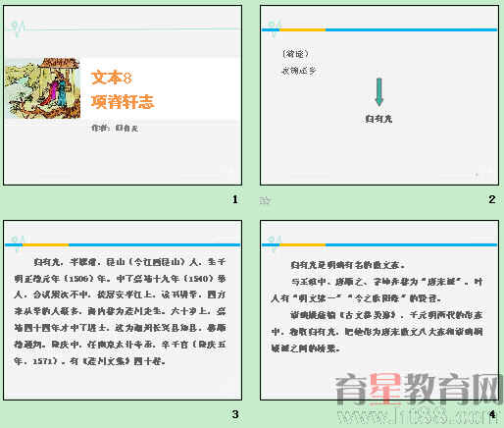Click the first line of slide 3 text
The width and height of the screenshot is (504, 428).
tap(129, 262)
